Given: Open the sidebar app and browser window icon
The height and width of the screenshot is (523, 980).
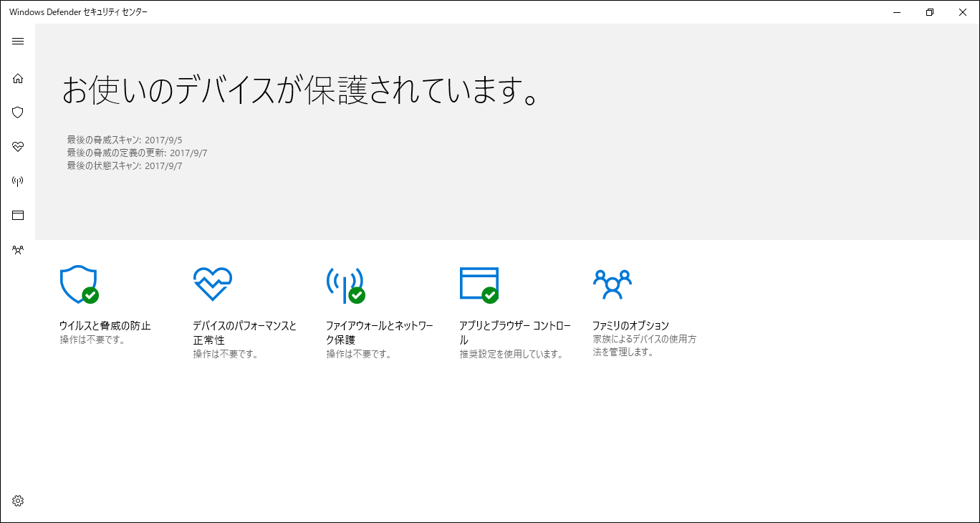Looking at the screenshot, I should point(18,216).
